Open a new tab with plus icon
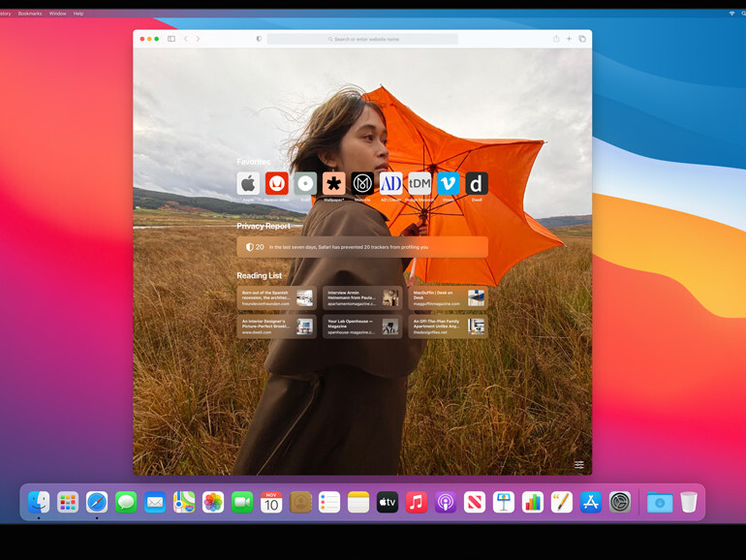746x560 pixels. click(569, 39)
